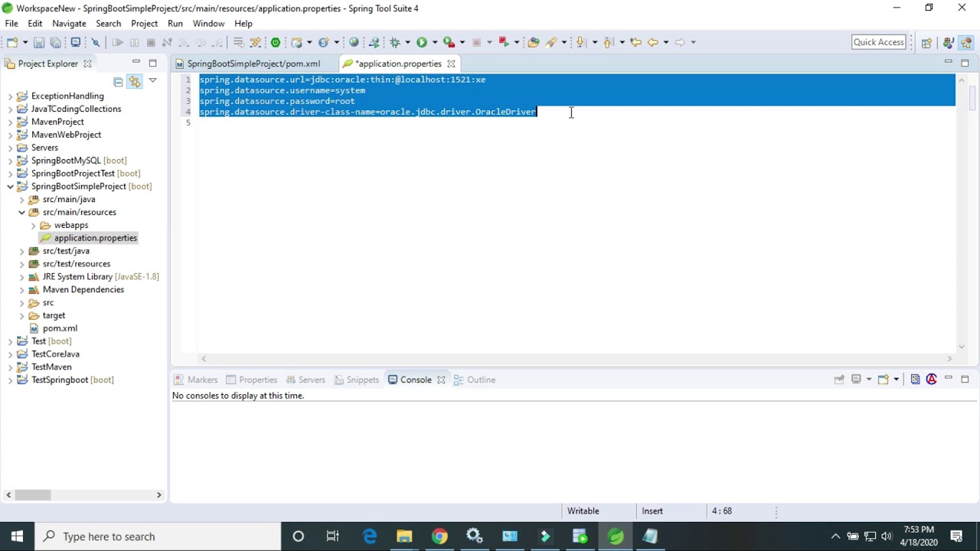Open the Debug button dropdown arrow
980x551 pixels.
click(x=407, y=42)
